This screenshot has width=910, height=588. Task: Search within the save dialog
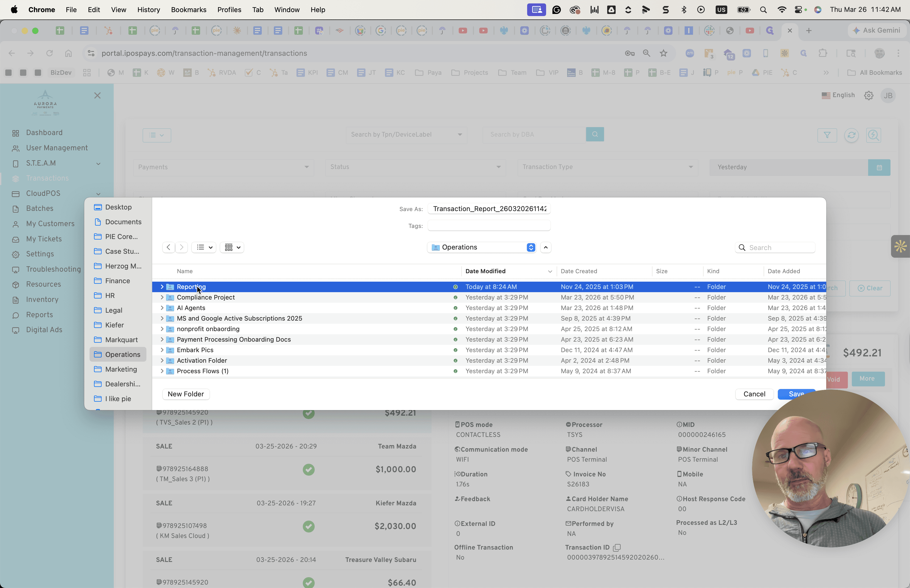[x=775, y=247]
